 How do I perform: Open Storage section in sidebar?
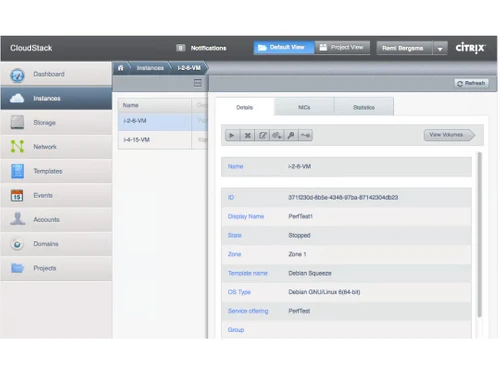pos(56,123)
